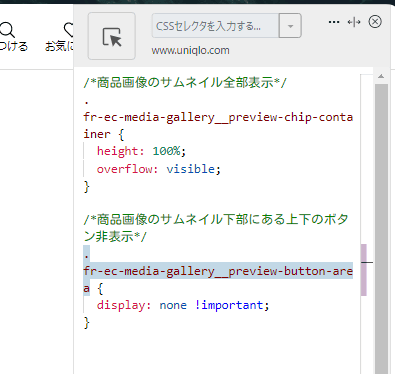The width and height of the screenshot is (395, 374).
Task: Click the 'overflow: visible;' line
Action: [159, 169]
